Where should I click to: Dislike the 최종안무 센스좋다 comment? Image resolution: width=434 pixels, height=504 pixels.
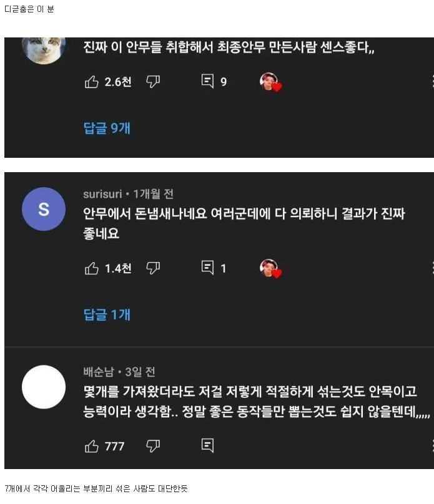tap(153, 82)
